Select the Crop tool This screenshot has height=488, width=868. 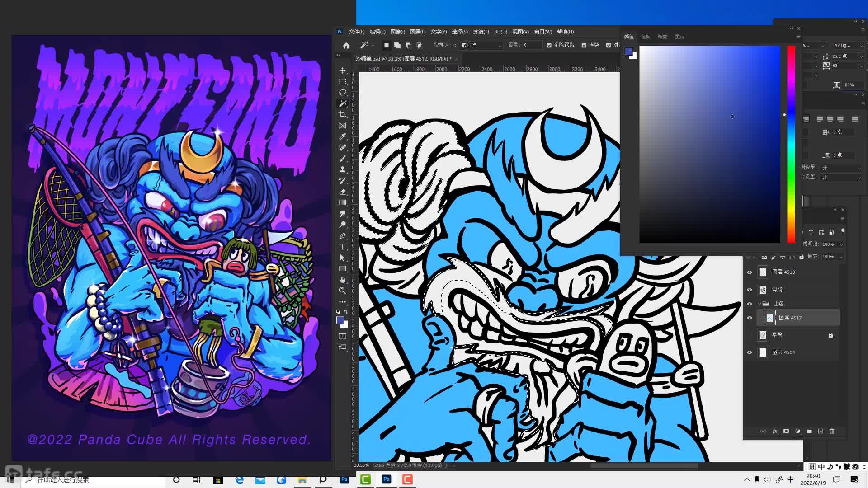tap(343, 114)
